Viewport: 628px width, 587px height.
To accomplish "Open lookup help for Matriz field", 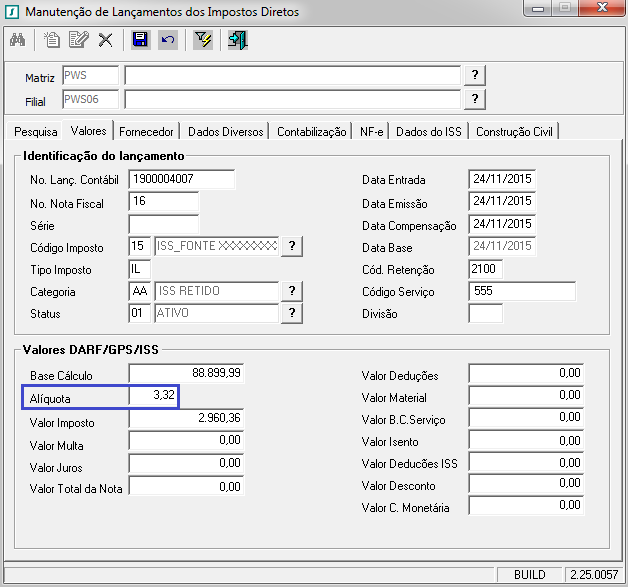I will point(476,76).
